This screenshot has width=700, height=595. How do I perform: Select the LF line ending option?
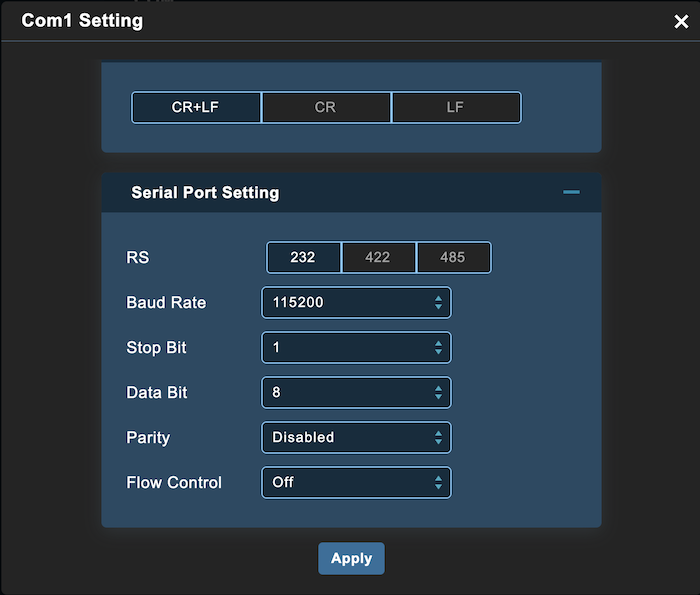456,108
